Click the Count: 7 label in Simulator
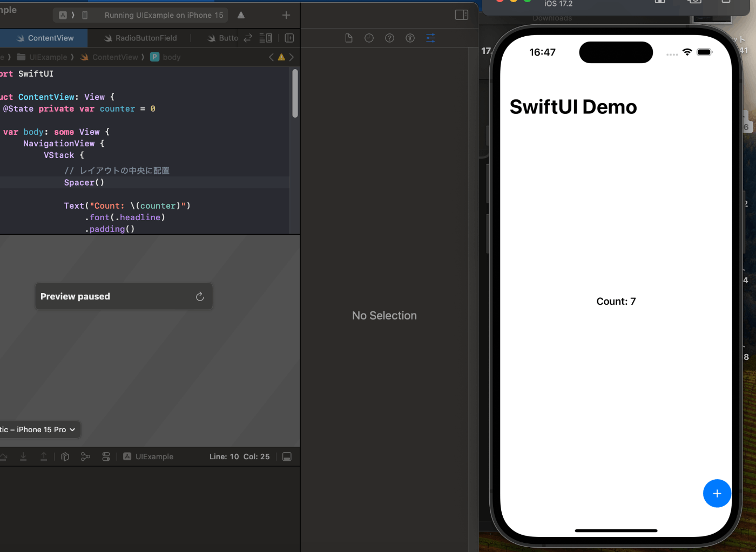The width and height of the screenshot is (756, 552). [616, 302]
